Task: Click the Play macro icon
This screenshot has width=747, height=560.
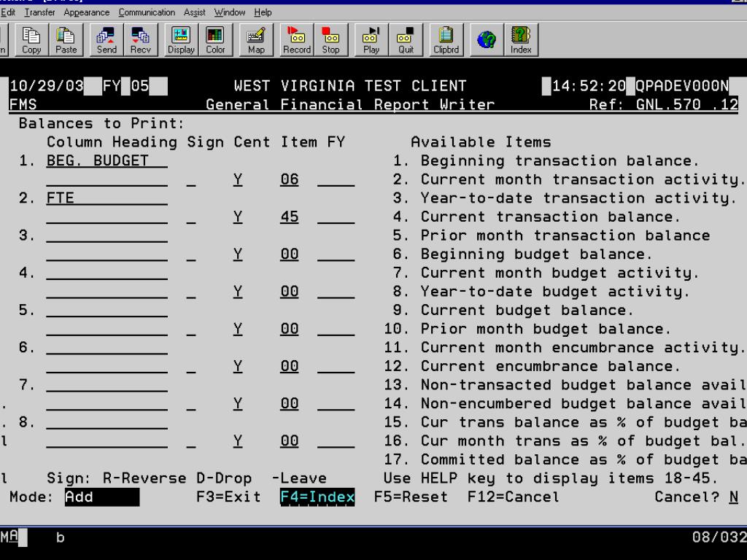Action: (371, 41)
